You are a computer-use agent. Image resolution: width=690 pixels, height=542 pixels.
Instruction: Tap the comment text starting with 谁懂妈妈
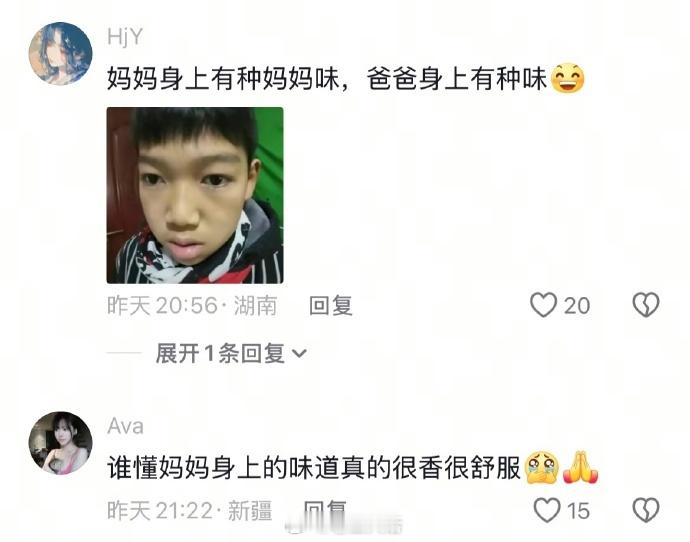click(x=315, y=468)
